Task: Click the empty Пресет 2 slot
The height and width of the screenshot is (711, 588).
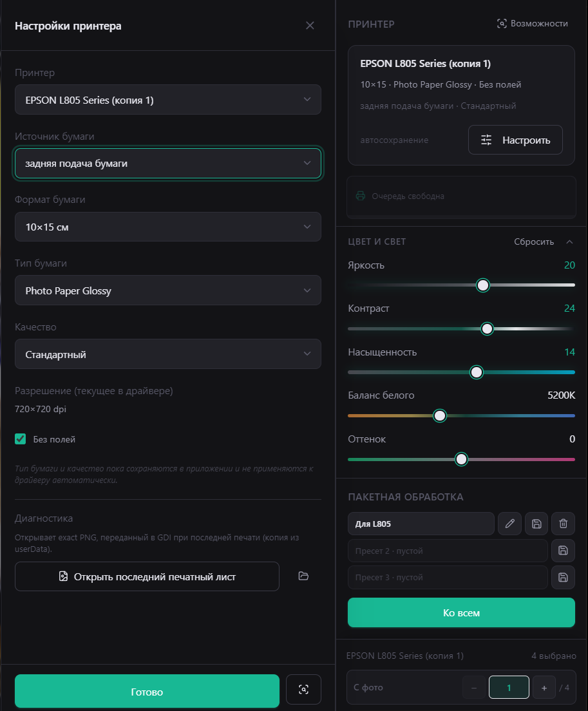Action: click(448, 551)
